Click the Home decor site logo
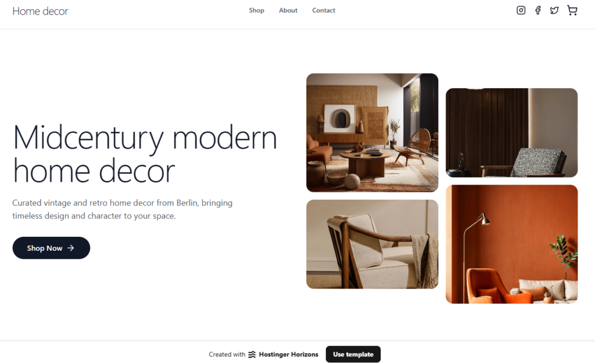 40,12
